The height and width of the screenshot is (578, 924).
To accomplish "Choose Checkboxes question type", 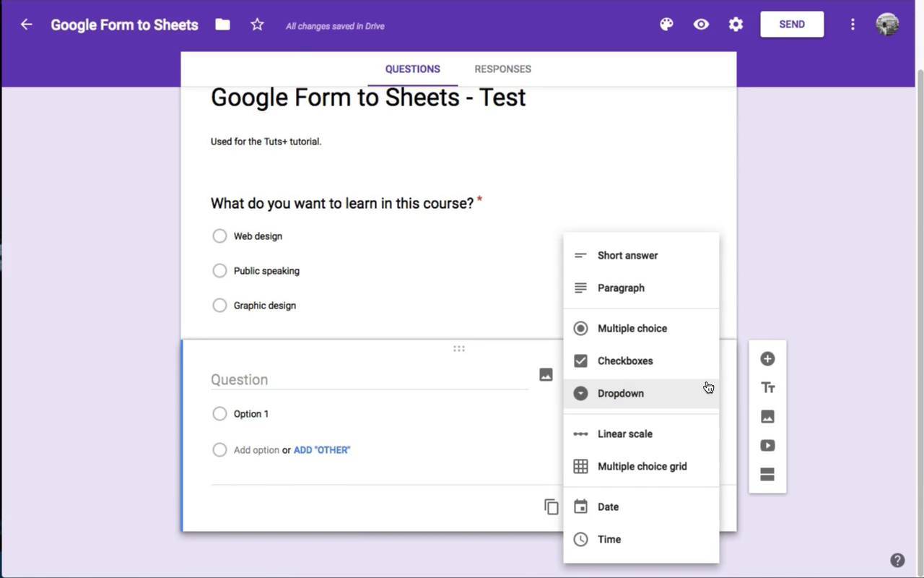I will pos(624,361).
